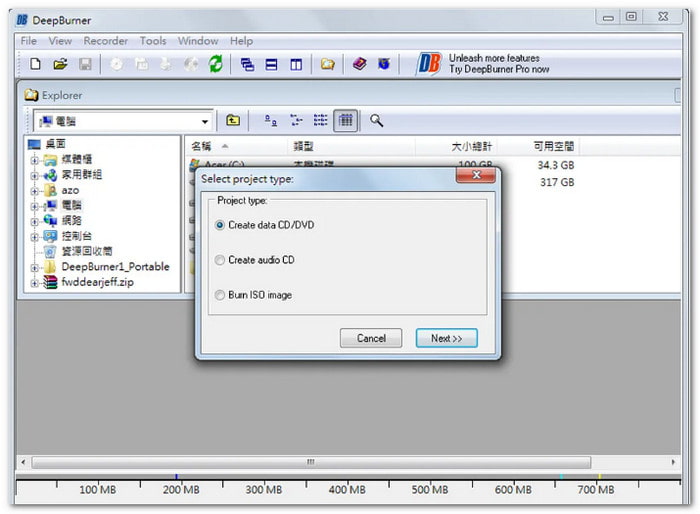Open the File menu
The image size is (700, 514).
coord(29,41)
